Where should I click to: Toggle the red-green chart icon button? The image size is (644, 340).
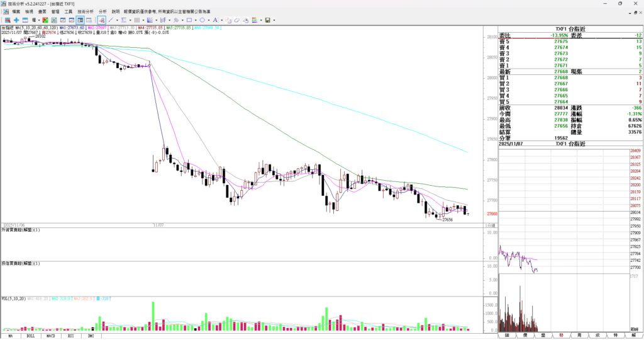pyautogui.click(x=45, y=20)
